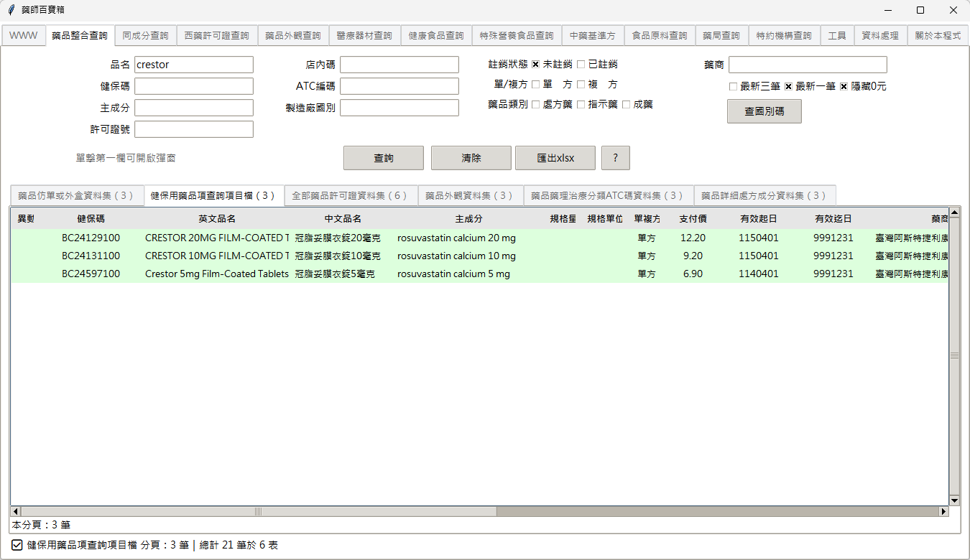Check the 複方 checkbox
This screenshot has width=970, height=560.
581,85
